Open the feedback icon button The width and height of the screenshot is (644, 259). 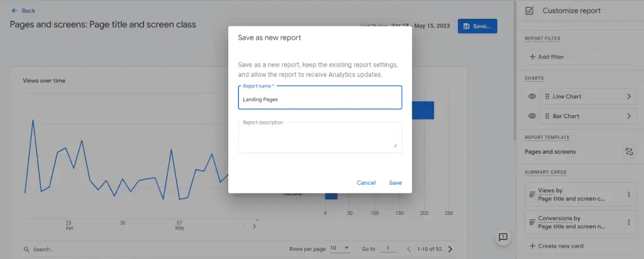point(502,237)
